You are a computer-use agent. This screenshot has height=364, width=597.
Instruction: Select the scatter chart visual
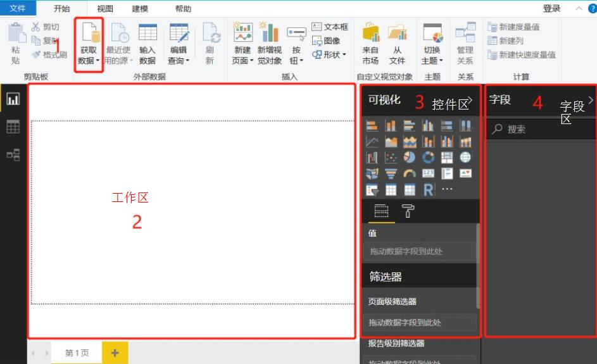391,157
